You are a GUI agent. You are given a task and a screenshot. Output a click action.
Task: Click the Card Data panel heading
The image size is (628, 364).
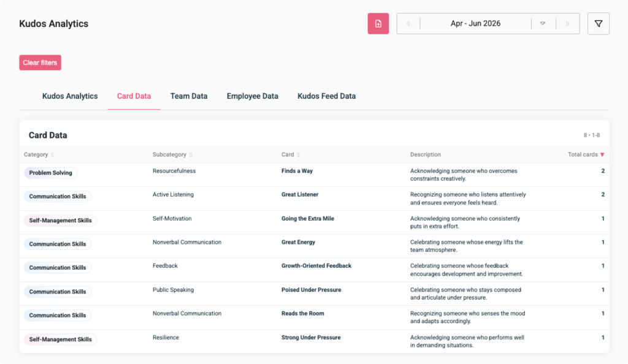pos(48,135)
